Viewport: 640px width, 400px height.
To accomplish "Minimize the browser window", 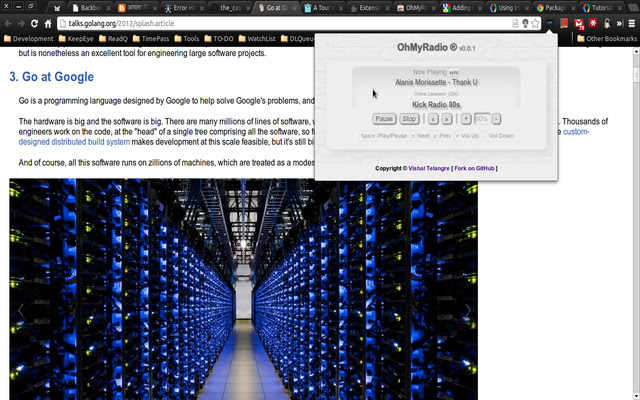I will pos(18,6).
